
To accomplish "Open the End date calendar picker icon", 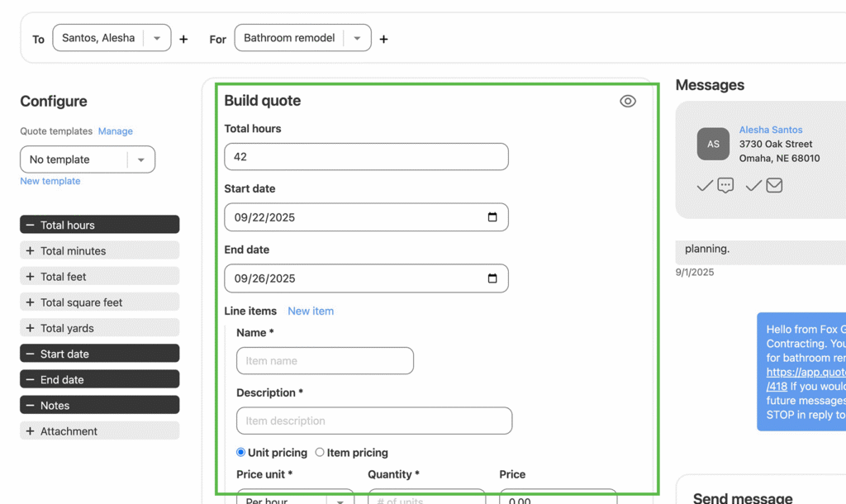I will (492, 278).
